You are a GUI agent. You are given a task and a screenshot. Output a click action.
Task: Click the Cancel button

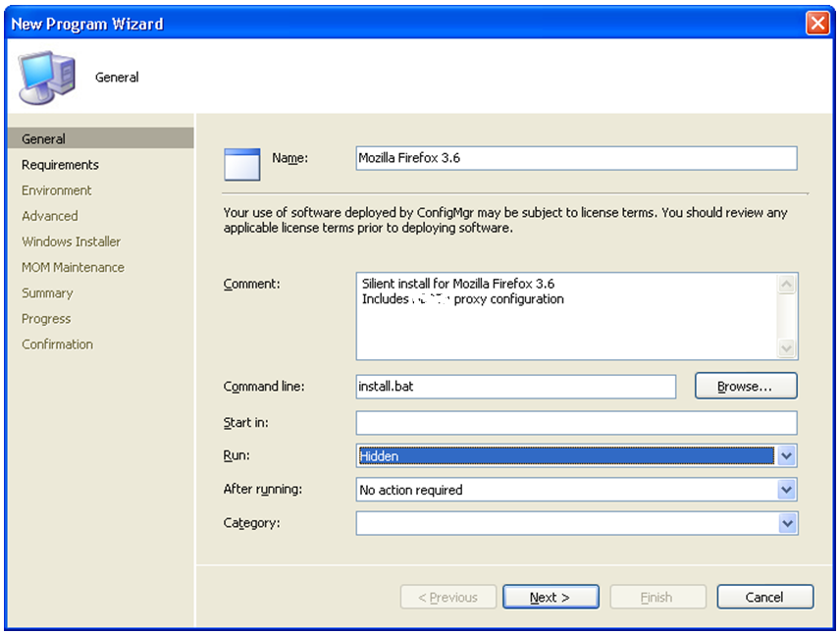[x=765, y=597]
